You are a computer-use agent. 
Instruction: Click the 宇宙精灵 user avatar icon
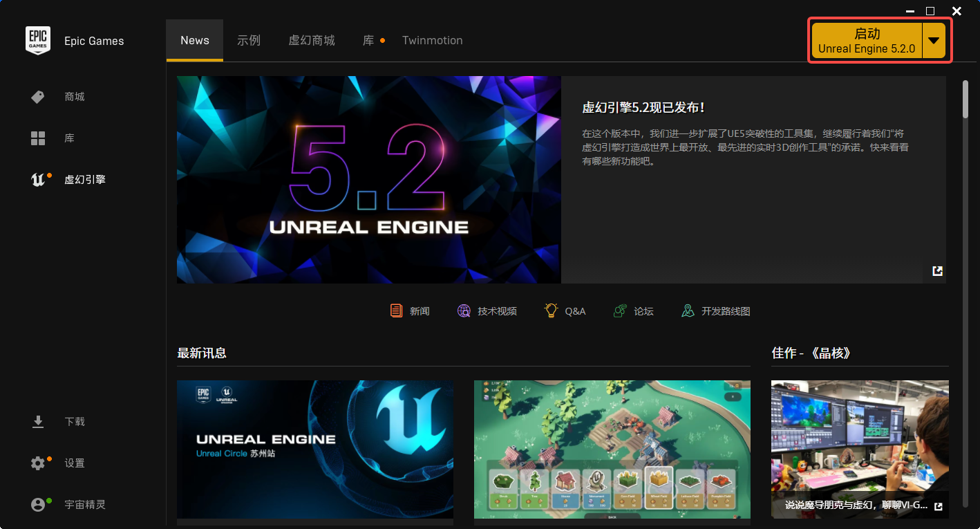[x=38, y=505]
